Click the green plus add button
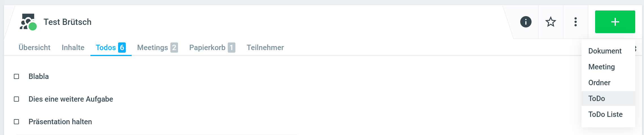Screen dimensions: 644x135 (x=615, y=22)
